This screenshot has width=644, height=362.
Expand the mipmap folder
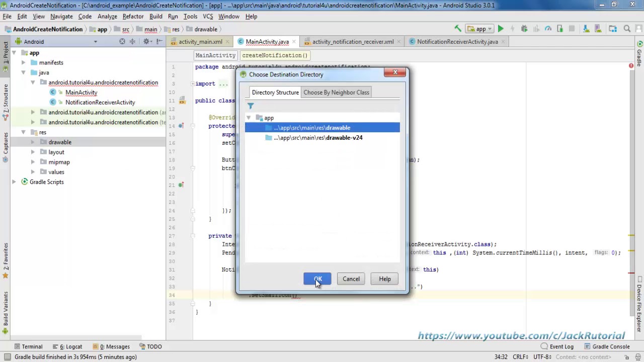coord(33,162)
